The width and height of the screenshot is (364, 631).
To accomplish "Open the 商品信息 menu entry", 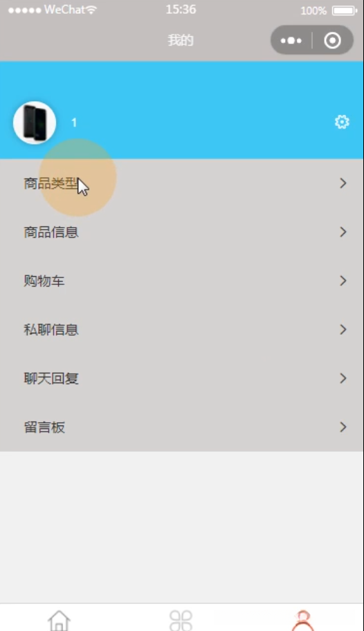I will click(181, 232).
